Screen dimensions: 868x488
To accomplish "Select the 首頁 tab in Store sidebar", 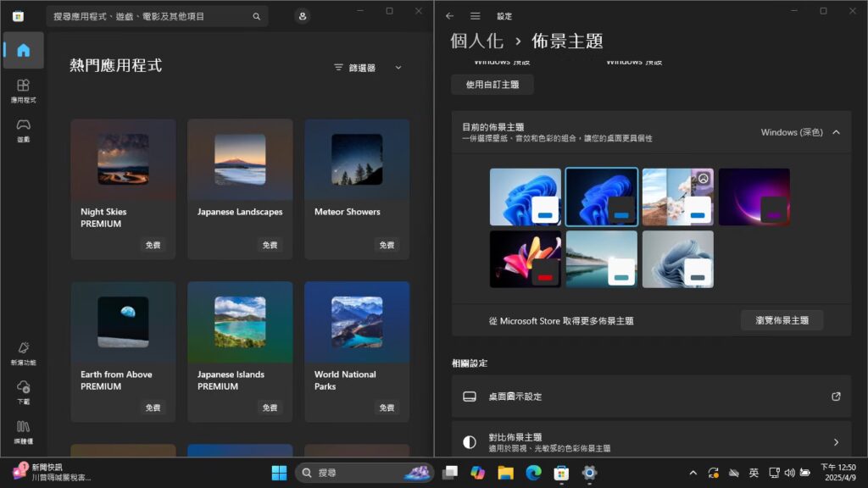I will (23, 50).
